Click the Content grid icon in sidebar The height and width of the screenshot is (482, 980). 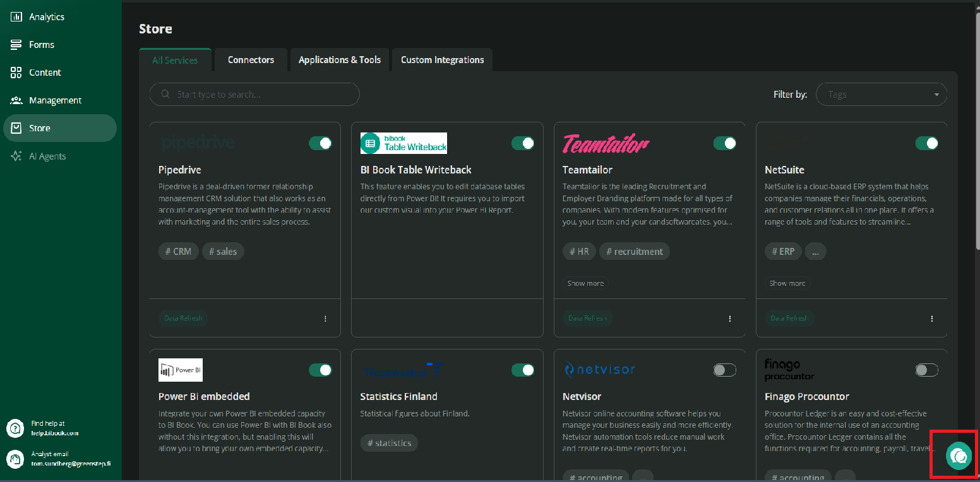click(x=16, y=73)
